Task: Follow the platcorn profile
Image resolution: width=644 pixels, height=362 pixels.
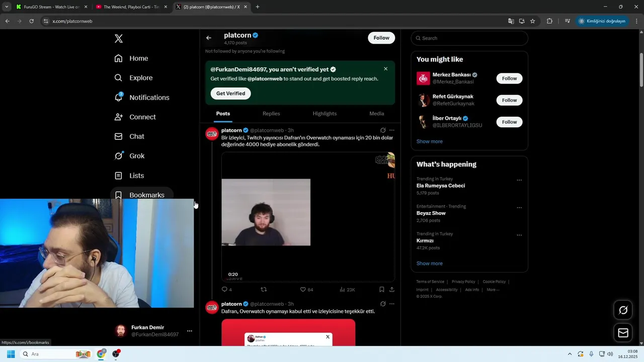Action: pyautogui.click(x=381, y=38)
